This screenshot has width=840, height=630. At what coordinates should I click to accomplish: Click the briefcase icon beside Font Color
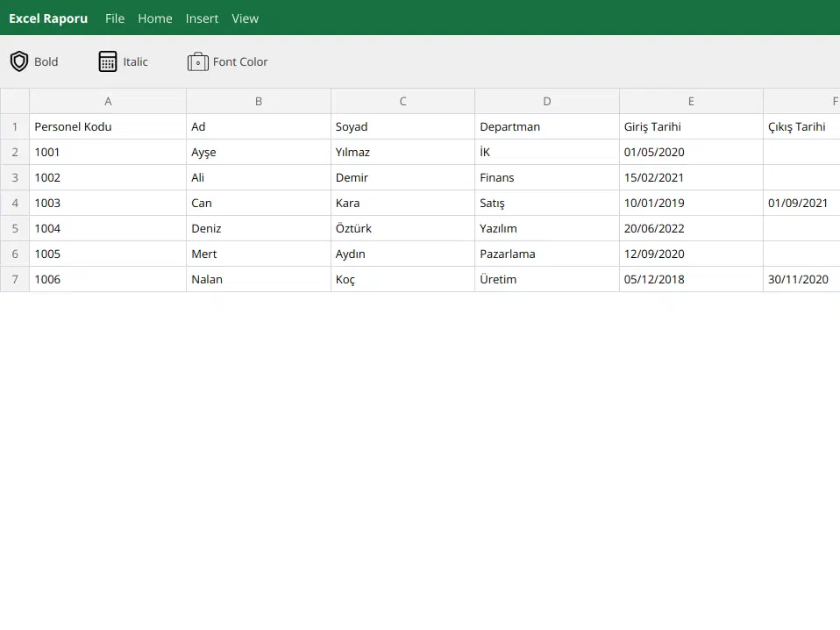tap(198, 61)
